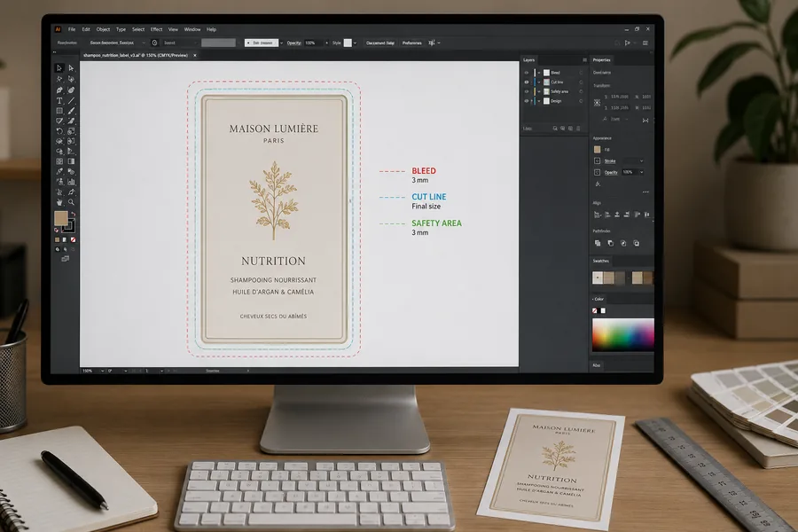Screen dimensions: 798x532
Task: Open the Effect menu
Action: pos(156,29)
